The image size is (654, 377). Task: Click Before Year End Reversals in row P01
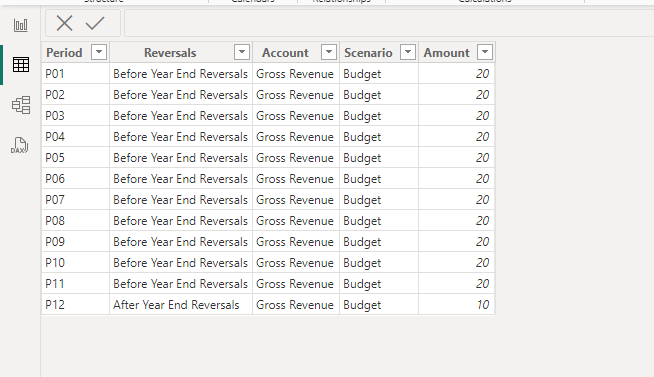pyautogui.click(x=181, y=74)
